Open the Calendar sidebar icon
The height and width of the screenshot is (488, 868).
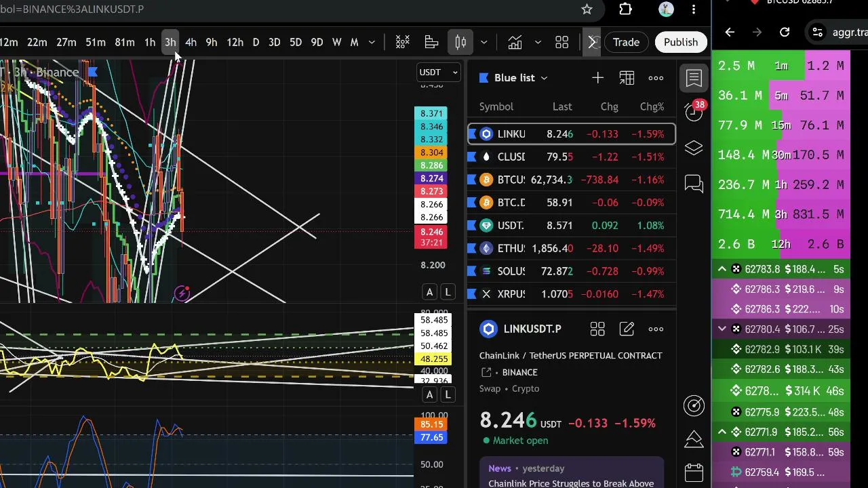(694, 472)
